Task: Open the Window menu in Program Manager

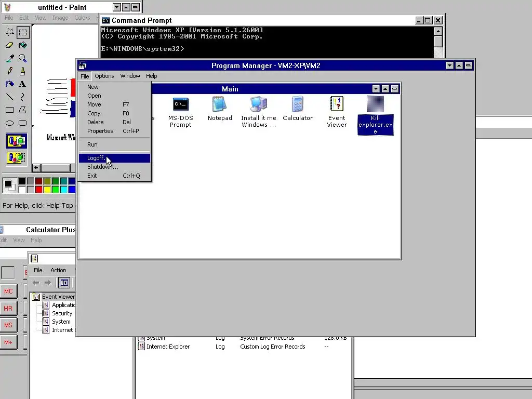Action: pyautogui.click(x=130, y=76)
